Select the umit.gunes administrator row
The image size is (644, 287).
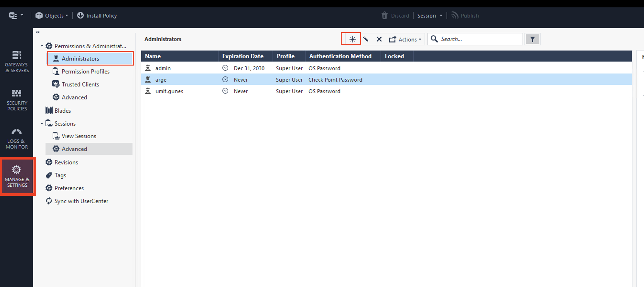tap(387, 91)
